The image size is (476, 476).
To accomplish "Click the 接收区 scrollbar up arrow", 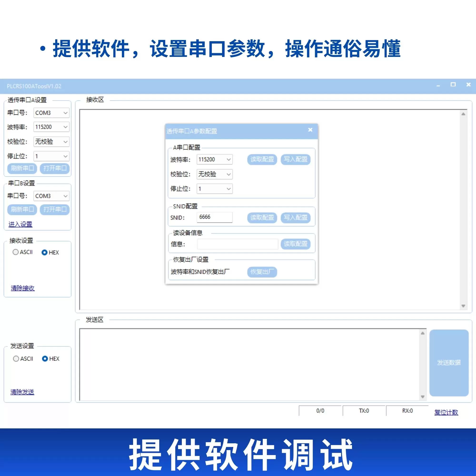I will [x=463, y=114].
